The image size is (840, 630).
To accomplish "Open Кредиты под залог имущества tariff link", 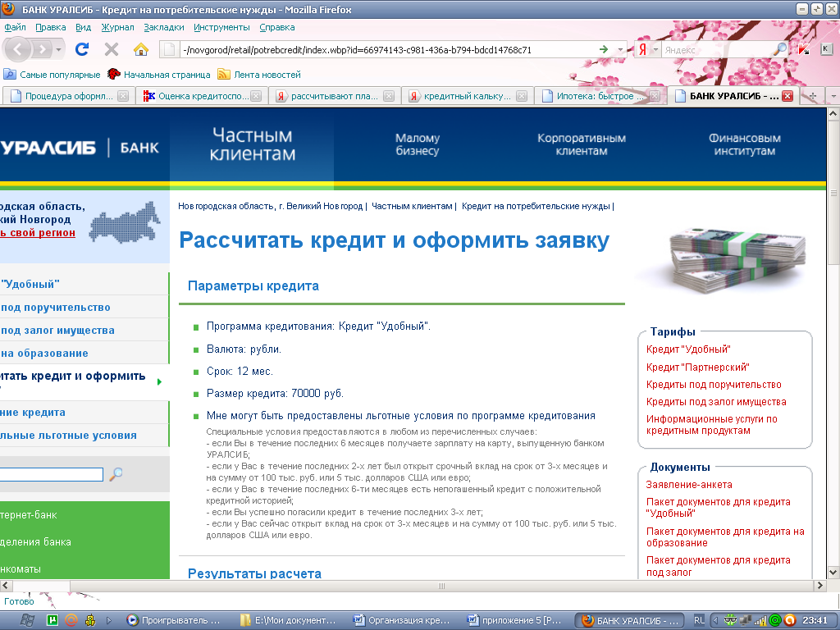I will click(x=716, y=402).
